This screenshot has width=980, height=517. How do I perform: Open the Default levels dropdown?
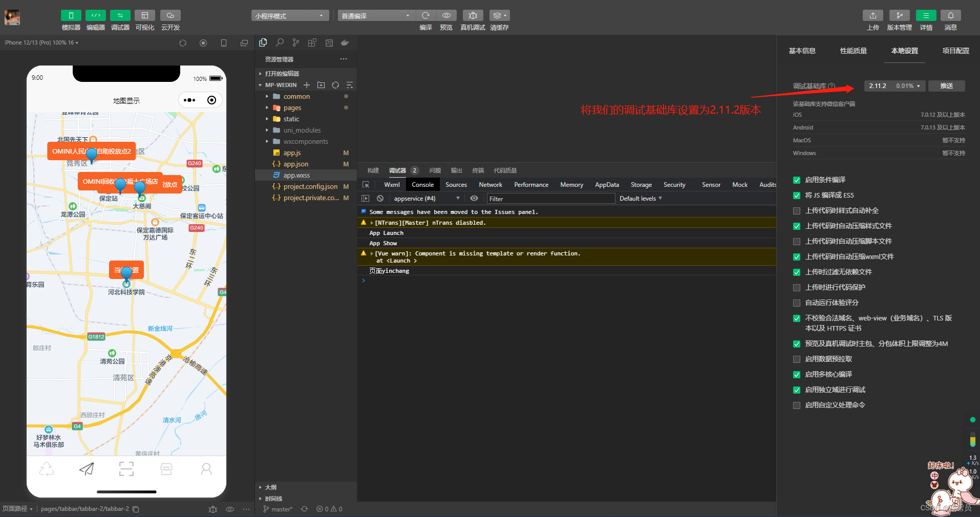pos(641,199)
